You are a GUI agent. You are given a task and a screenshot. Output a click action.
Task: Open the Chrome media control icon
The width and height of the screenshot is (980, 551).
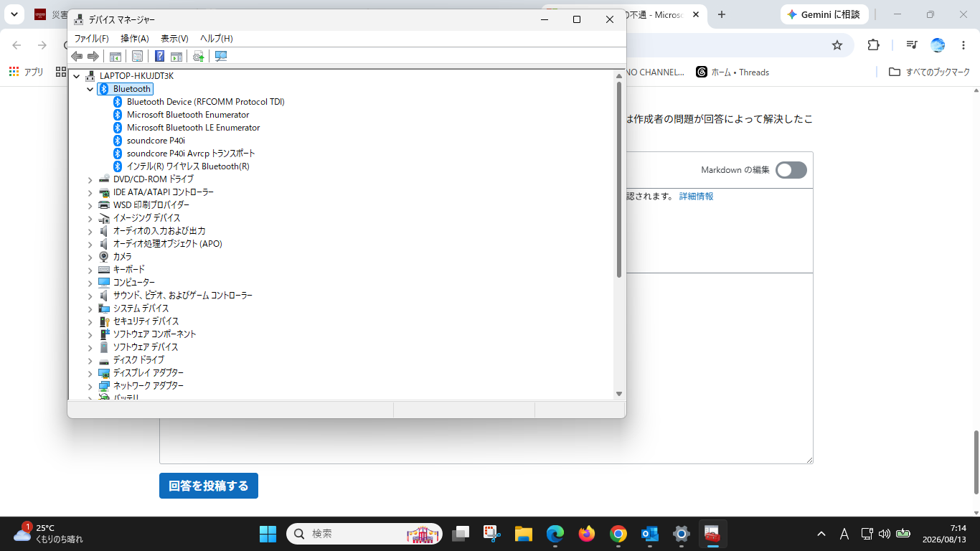coord(911,45)
